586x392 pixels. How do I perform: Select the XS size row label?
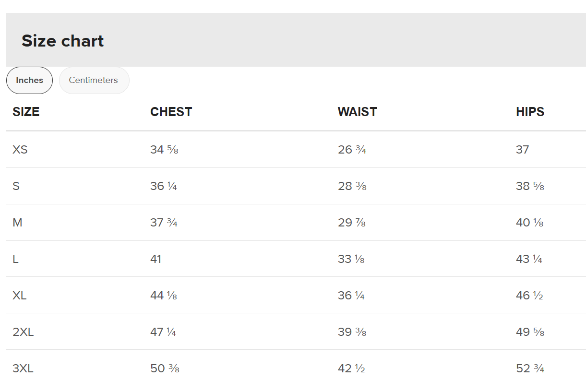coord(20,150)
